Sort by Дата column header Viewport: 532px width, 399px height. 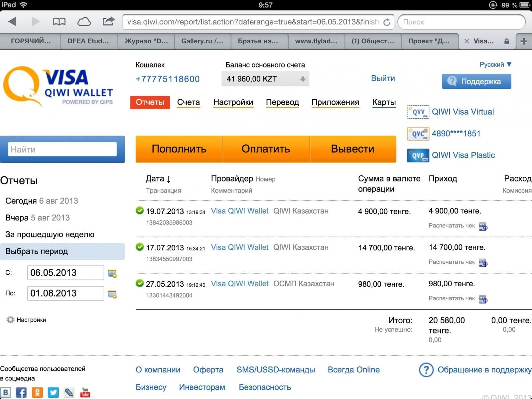tap(158, 179)
